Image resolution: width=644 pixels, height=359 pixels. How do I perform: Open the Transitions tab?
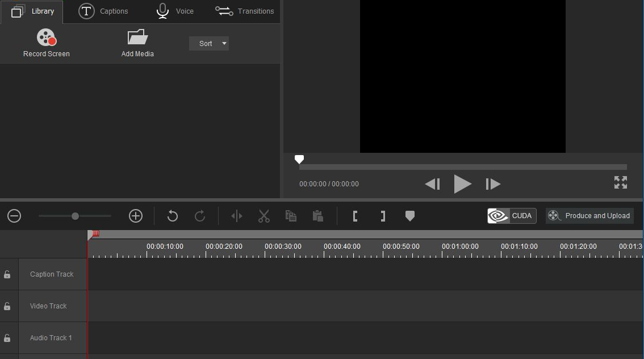pos(244,11)
